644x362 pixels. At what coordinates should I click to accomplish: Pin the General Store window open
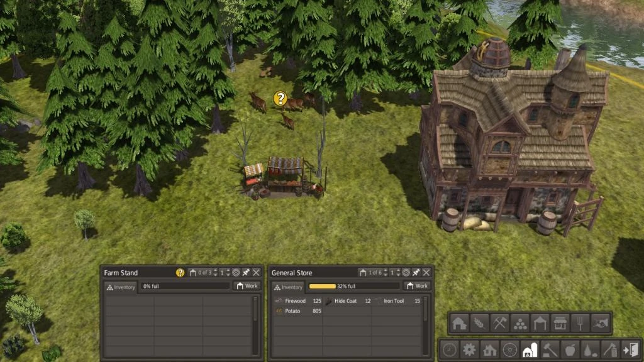pyautogui.click(x=416, y=273)
